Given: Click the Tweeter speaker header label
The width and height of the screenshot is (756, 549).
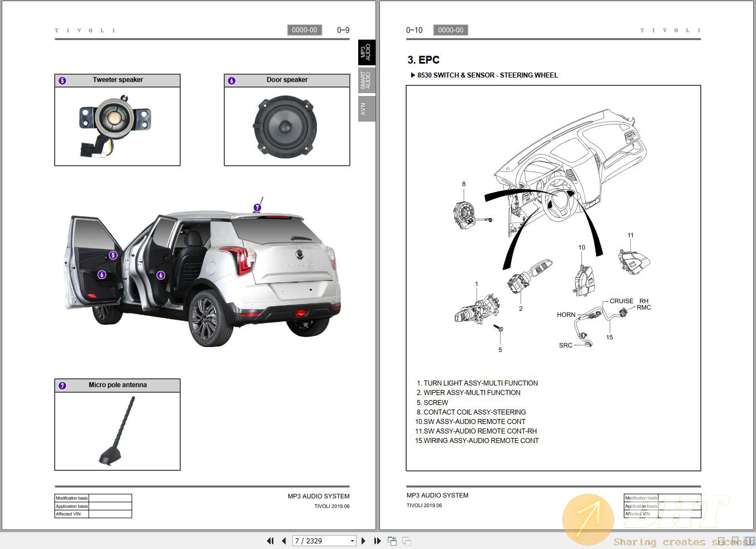Looking at the screenshot, I should (118, 80).
